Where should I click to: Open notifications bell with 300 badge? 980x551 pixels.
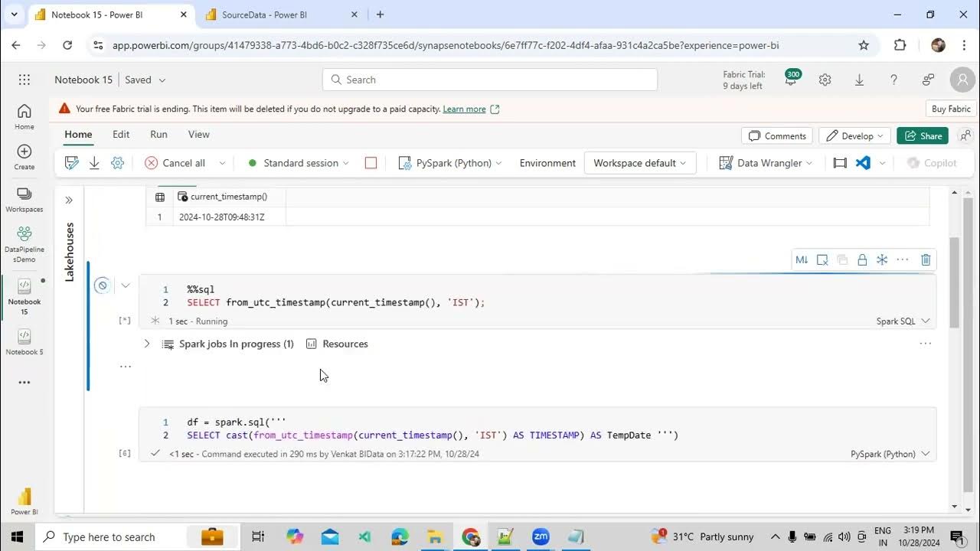pyautogui.click(x=792, y=78)
